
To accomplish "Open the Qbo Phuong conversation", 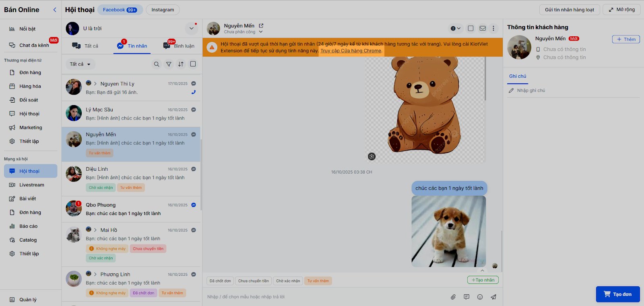I will coord(131,209).
